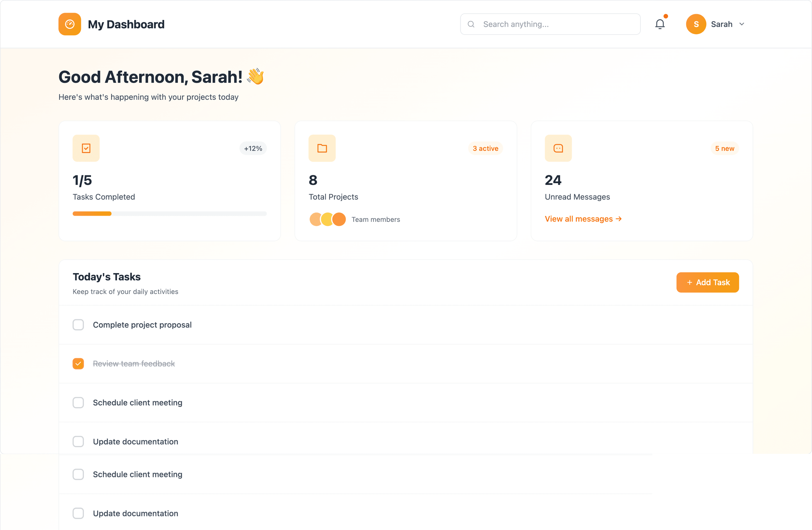Uncheck the 'Review team feedback' task
This screenshot has height=530, width=812.
click(x=78, y=363)
